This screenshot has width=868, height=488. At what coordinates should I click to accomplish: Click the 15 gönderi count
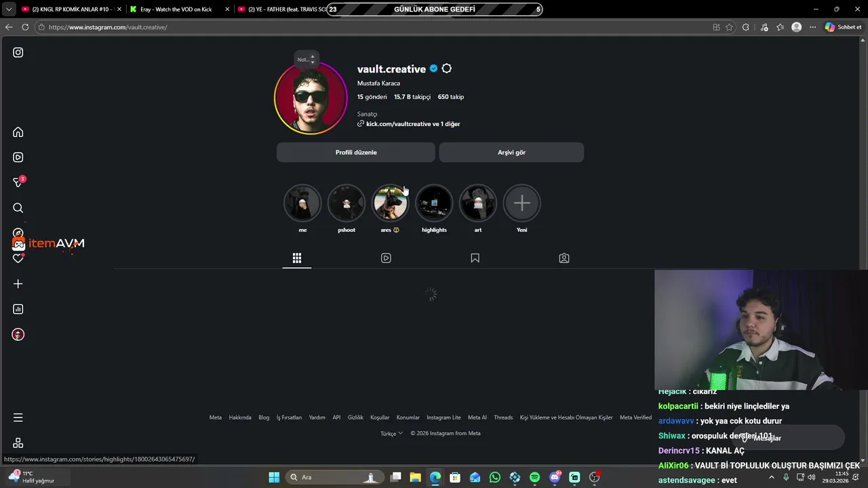click(x=372, y=97)
